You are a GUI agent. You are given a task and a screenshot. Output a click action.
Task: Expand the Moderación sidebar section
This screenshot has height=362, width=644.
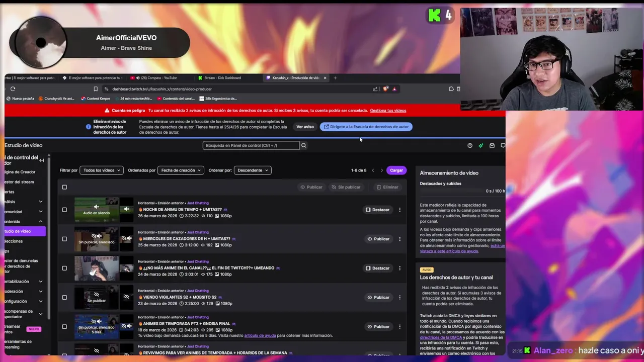click(x=41, y=292)
